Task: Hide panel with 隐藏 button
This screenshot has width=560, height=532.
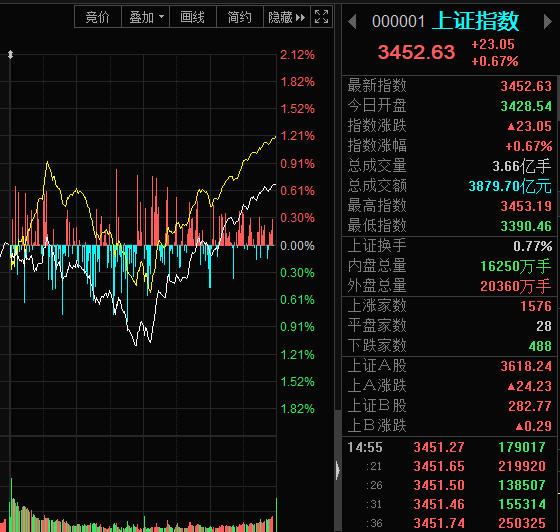Action: click(x=287, y=17)
